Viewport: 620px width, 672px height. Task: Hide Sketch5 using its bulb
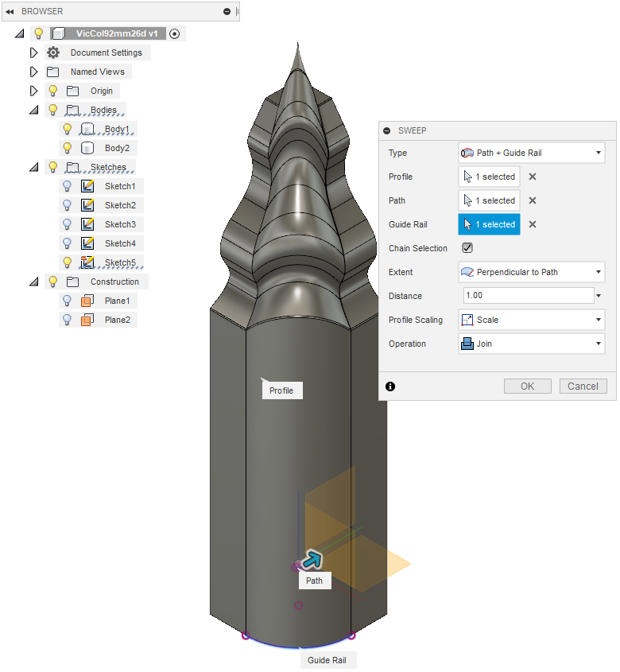pyautogui.click(x=68, y=262)
